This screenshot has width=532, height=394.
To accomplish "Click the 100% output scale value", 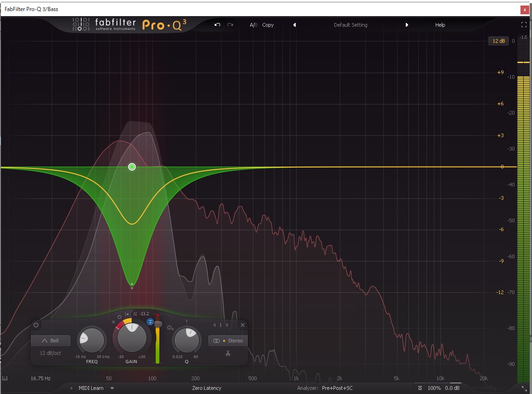I will (x=434, y=388).
